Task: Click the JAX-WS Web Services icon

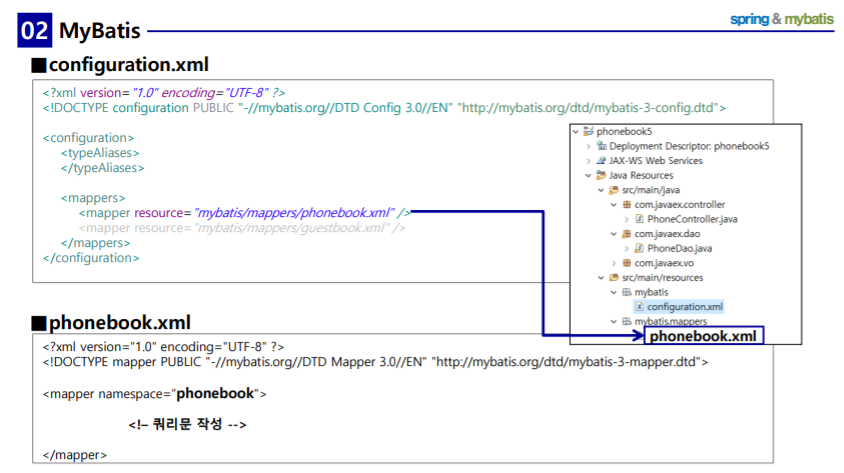Action: 601,160
